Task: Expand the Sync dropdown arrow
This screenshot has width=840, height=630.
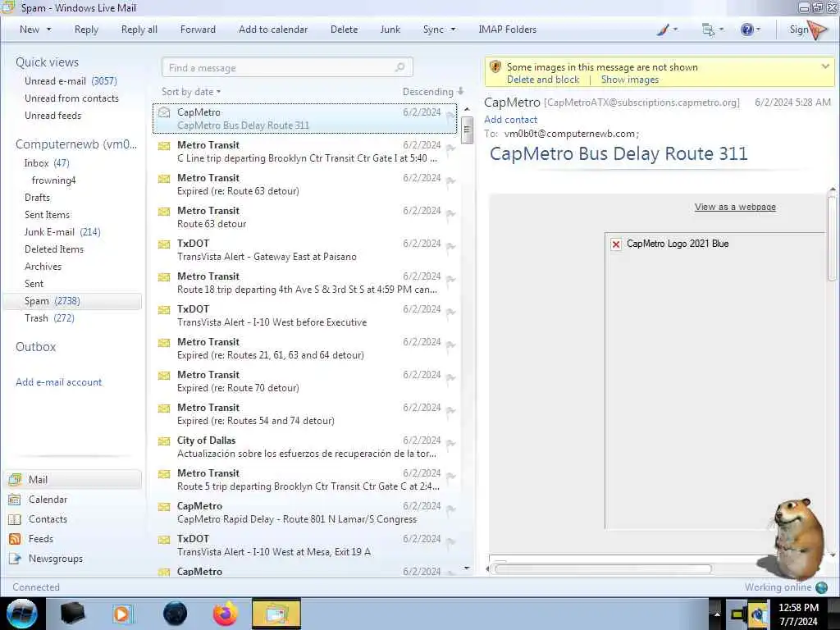Action: pyautogui.click(x=453, y=30)
